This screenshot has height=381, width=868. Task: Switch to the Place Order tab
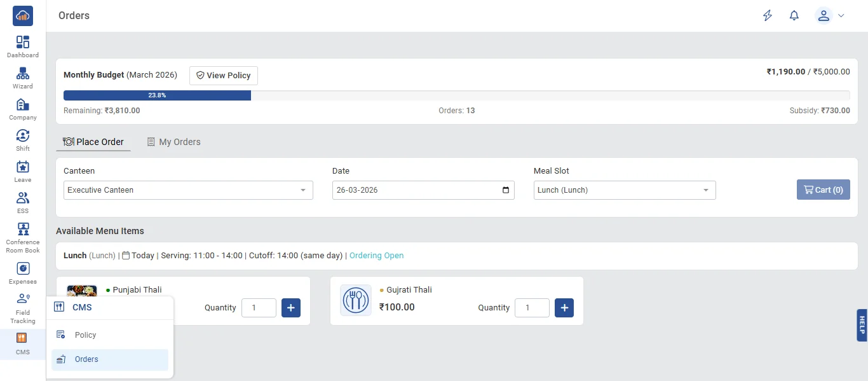93,142
